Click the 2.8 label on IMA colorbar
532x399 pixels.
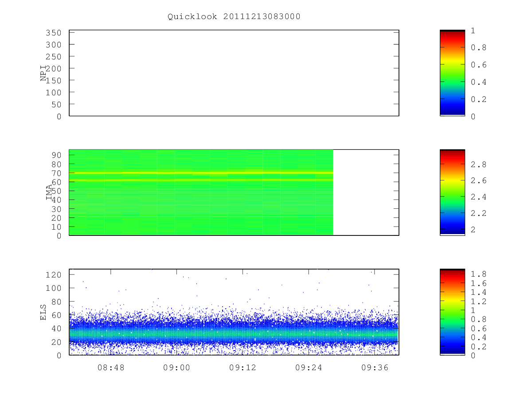(479, 164)
